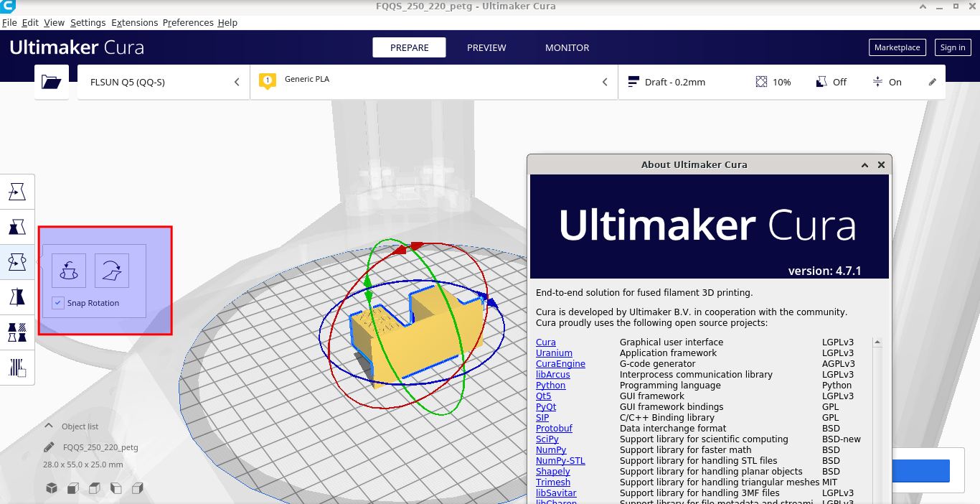The image size is (980, 504).
Task: Click the Lay flat icon
Action: [x=112, y=271]
